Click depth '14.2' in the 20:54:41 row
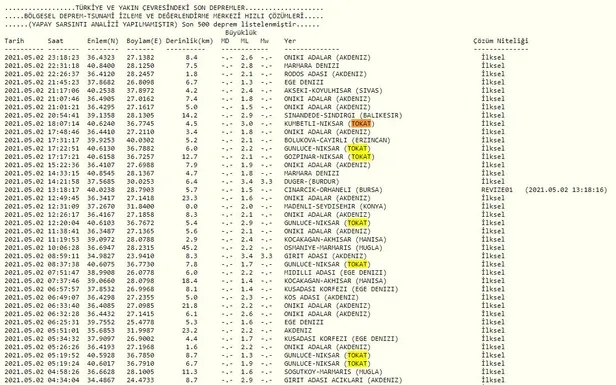Screen dimensions: 616x385 tap(190, 116)
